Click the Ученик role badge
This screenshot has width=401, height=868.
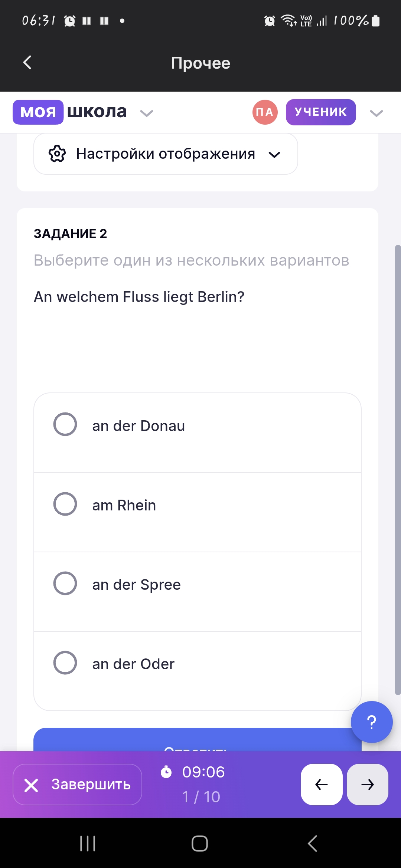point(321,112)
